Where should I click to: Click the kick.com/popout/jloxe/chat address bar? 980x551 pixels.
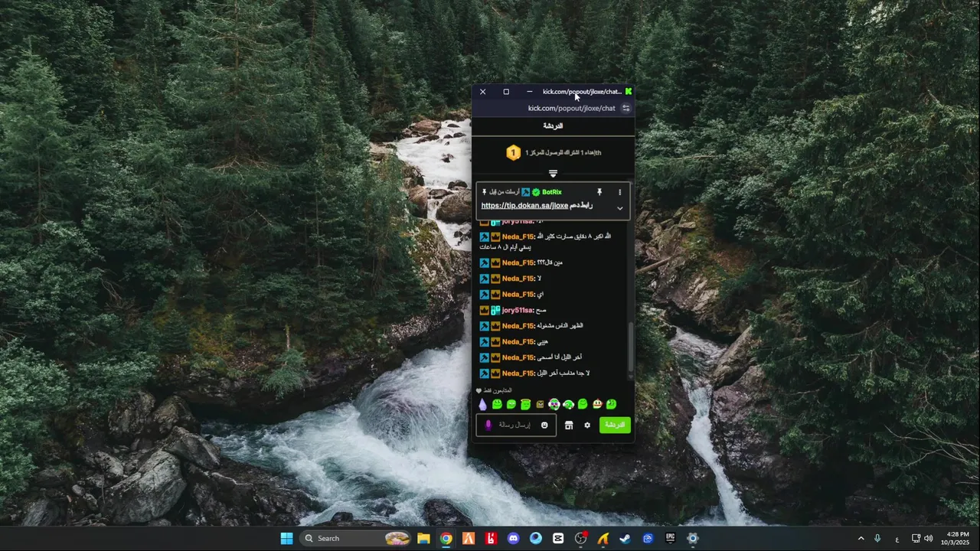pyautogui.click(x=571, y=108)
